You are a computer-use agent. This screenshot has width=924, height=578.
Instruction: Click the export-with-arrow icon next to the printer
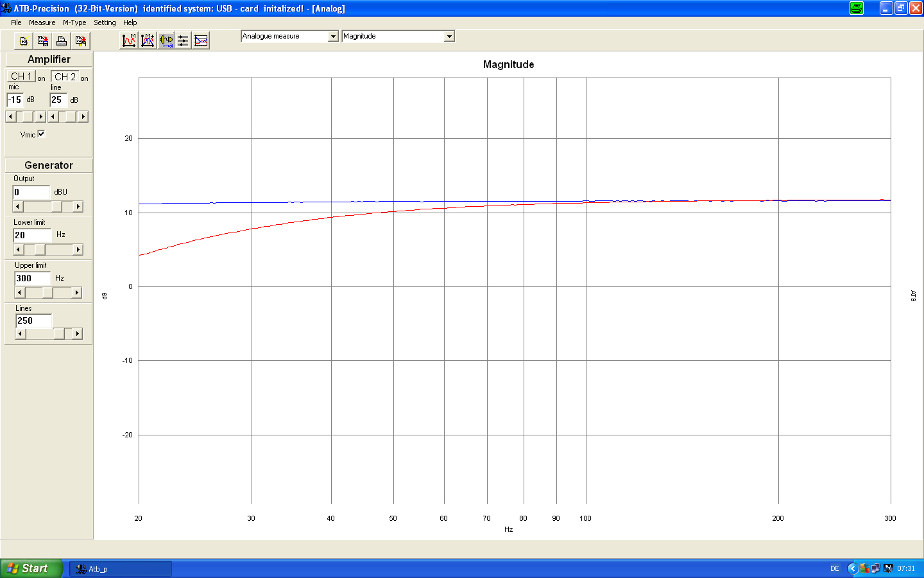(x=81, y=41)
